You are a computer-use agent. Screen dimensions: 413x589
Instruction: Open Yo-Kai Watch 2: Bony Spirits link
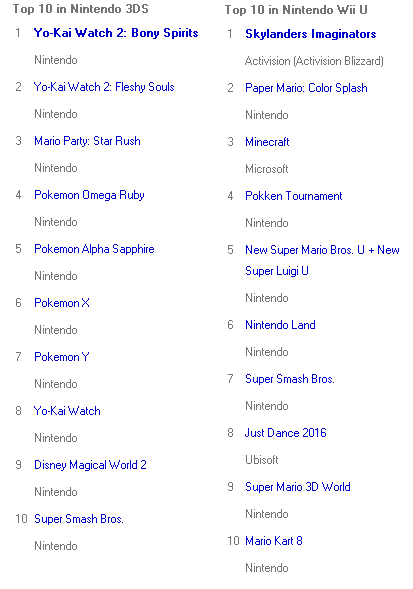point(116,33)
